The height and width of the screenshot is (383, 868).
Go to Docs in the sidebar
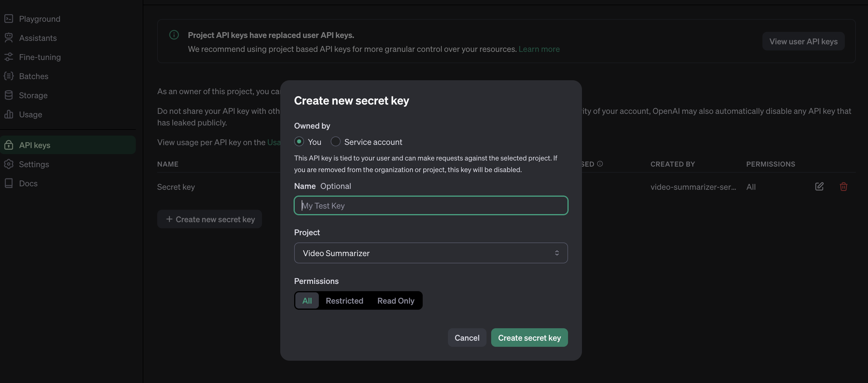click(x=28, y=183)
